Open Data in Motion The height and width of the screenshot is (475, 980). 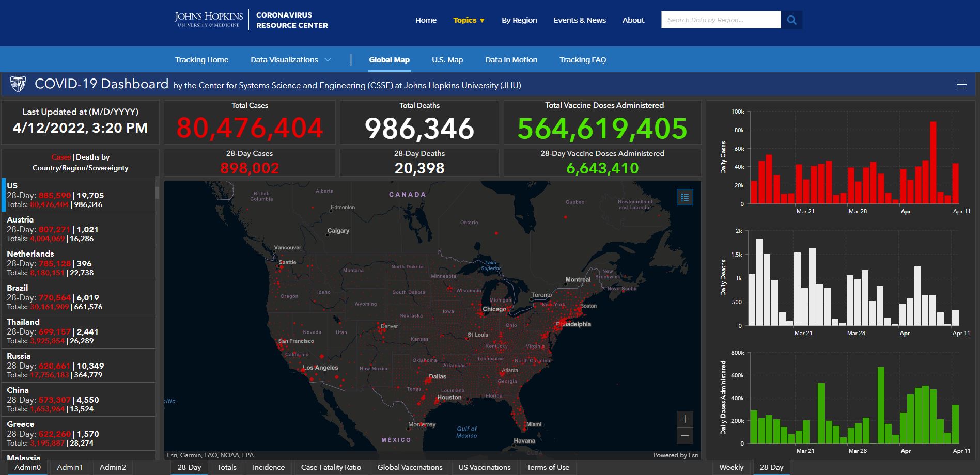click(511, 60)
